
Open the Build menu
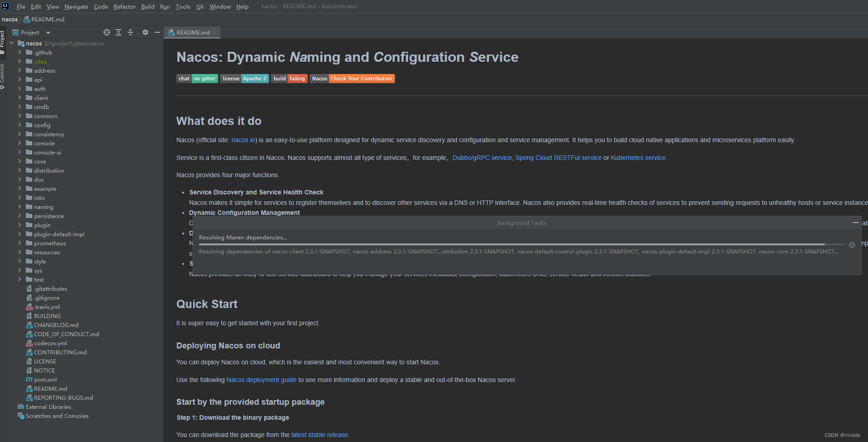click(x=148, y=6)
